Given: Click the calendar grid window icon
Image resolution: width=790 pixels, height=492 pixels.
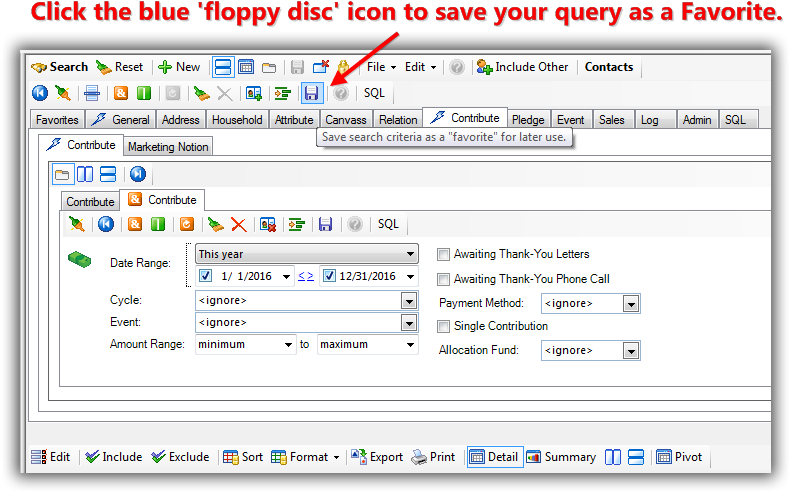Looking at the screenshot, I should [x=246, y=67].
